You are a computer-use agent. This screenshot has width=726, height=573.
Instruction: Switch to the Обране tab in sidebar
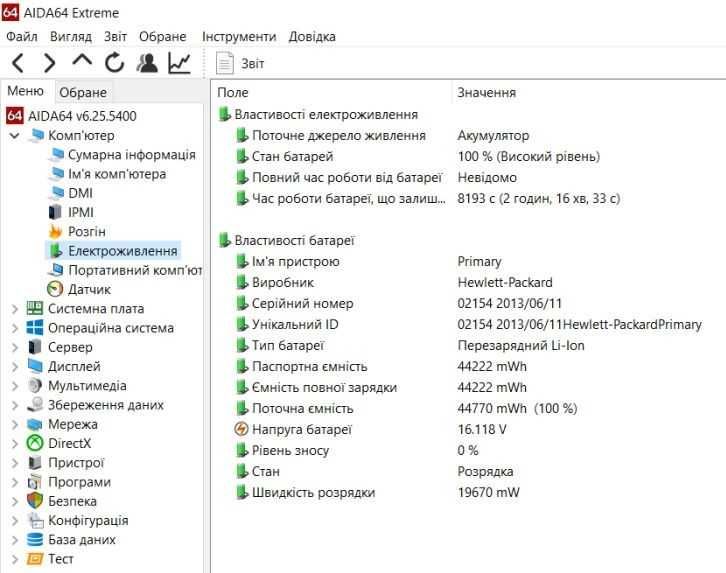coord(83,93)
